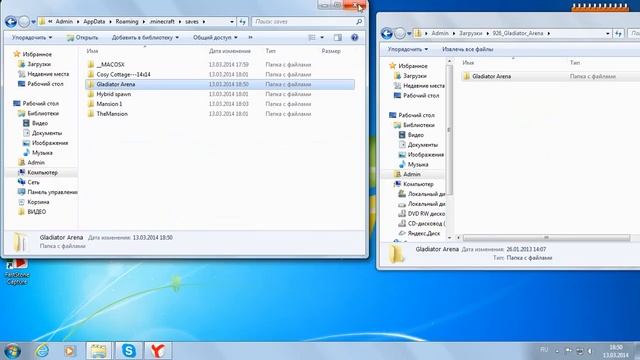Open Windows Media Player from taskbar
Image resolution: width=640 pixels, height=360 pixels.
tap(69, 351)
